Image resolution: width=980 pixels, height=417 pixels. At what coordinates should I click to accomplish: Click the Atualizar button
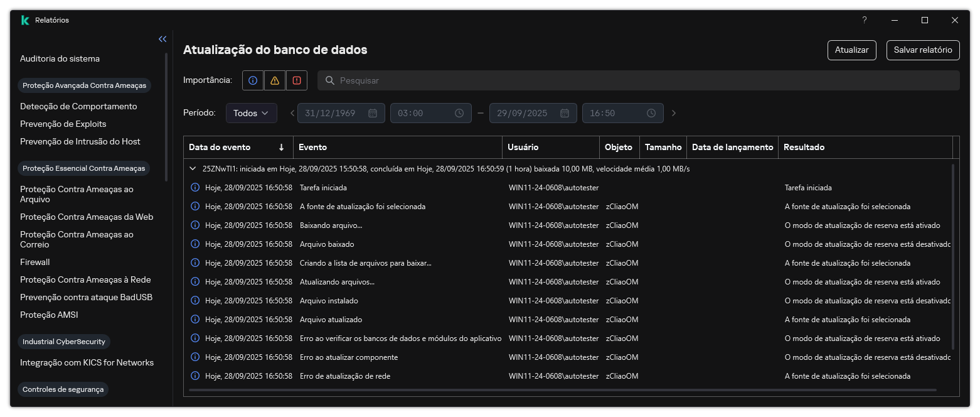851,50
